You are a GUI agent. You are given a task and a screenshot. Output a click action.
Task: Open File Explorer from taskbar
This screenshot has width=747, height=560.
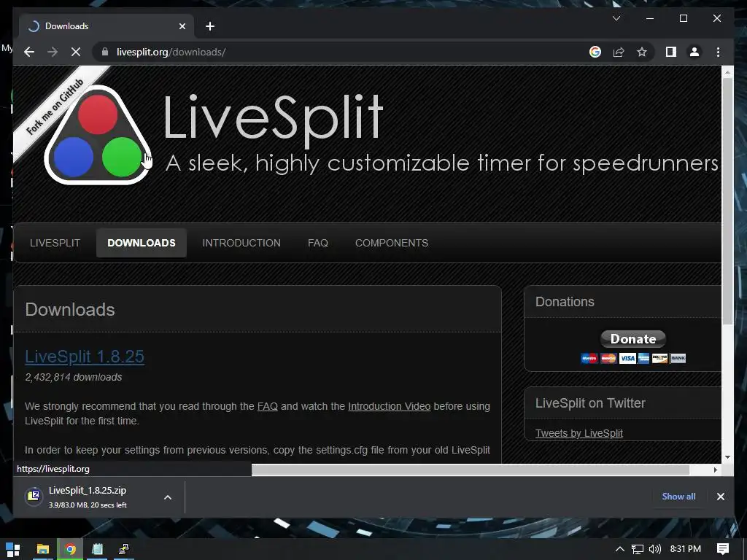click(x=43, y=549)
